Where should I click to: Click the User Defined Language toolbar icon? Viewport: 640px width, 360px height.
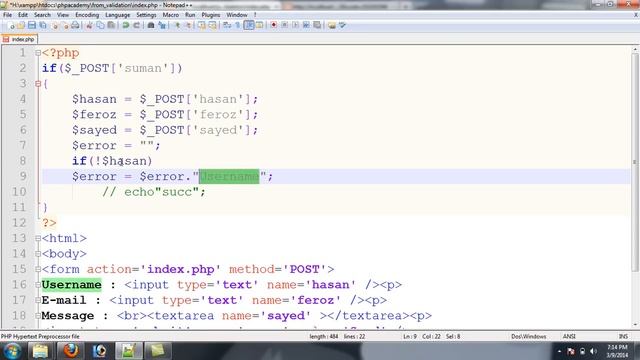pos(259,25)
